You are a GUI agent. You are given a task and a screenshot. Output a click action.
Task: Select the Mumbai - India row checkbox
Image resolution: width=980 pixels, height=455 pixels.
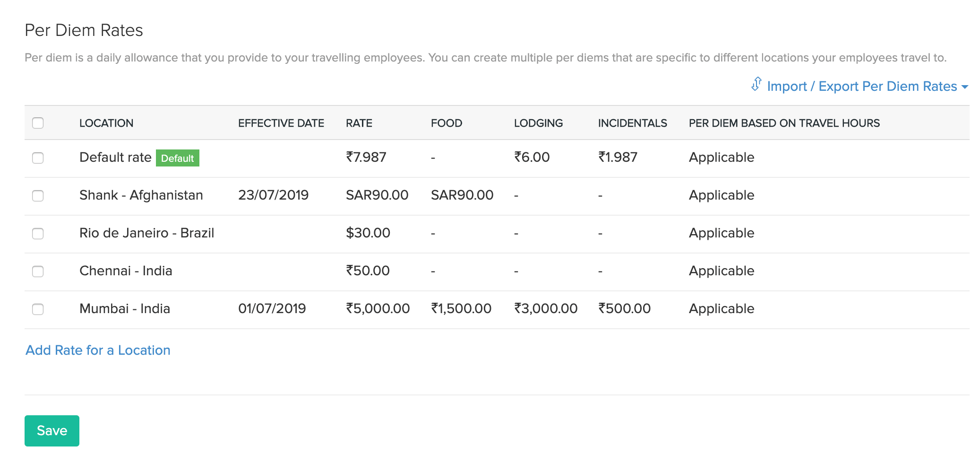pos(38,309)
